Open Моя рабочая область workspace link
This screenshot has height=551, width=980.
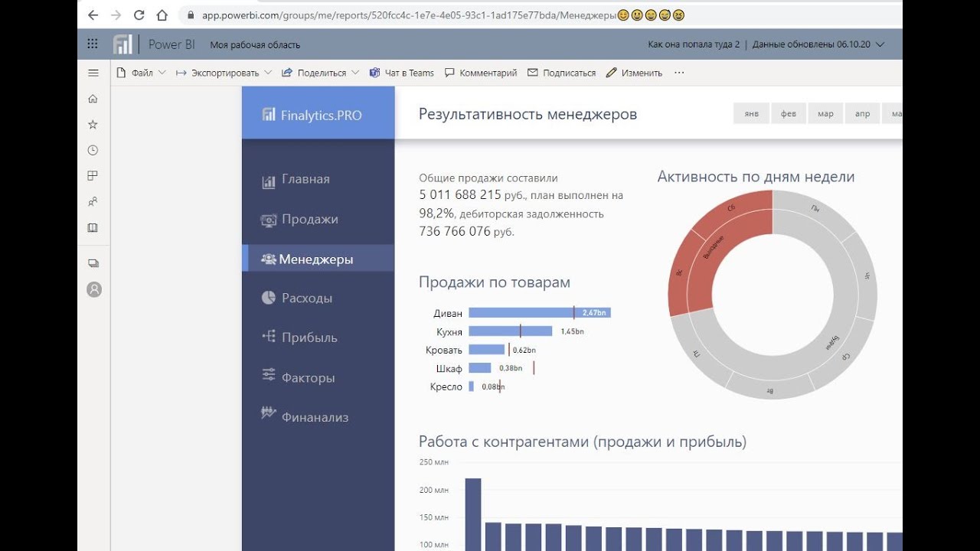coord(255,45)
